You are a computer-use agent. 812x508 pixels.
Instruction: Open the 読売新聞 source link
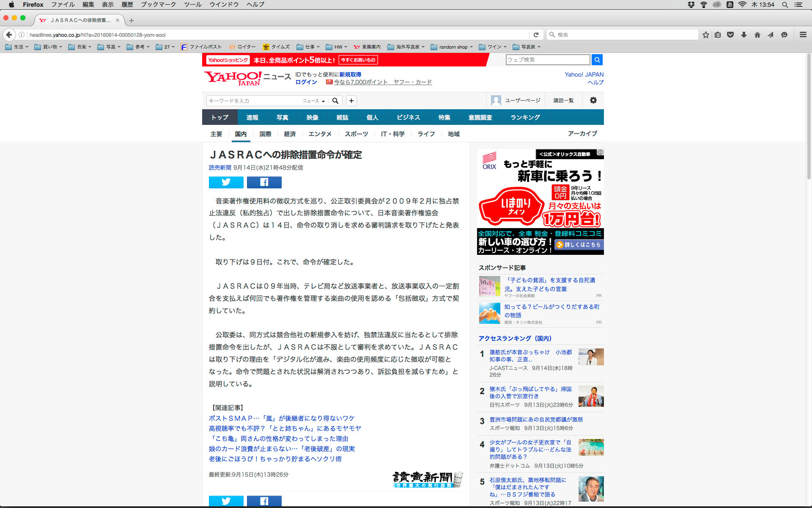220,168
